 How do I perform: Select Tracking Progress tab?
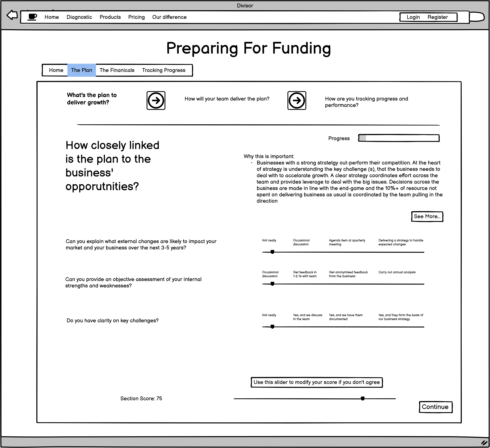(x=164, y=70)
